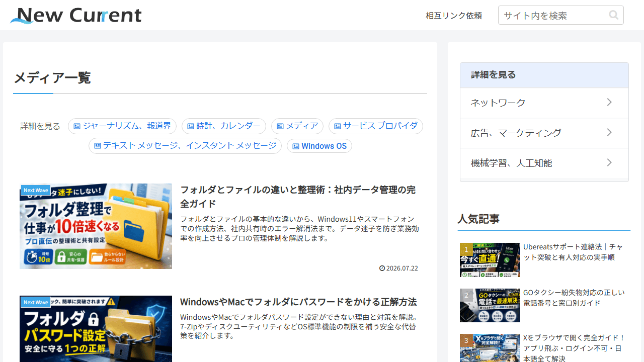644x362 pixels.
Task: Click the rank 1 badge on Ubereats thumbnail
Action: (x=466, y=249)
